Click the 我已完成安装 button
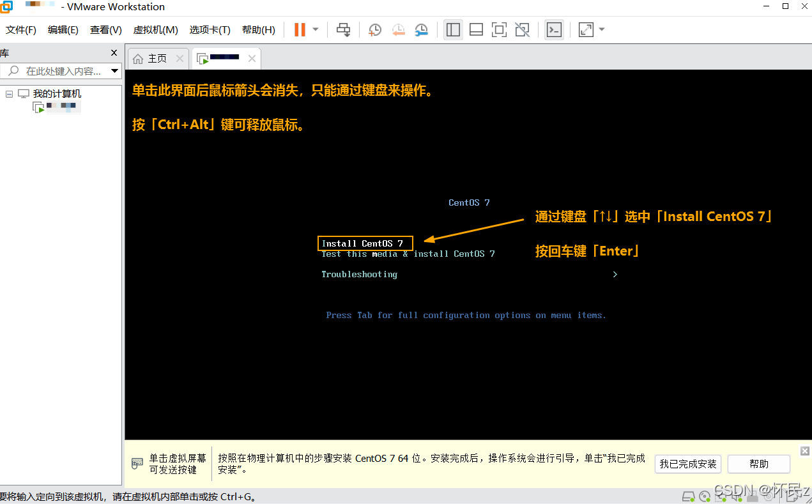 [688, 464]
